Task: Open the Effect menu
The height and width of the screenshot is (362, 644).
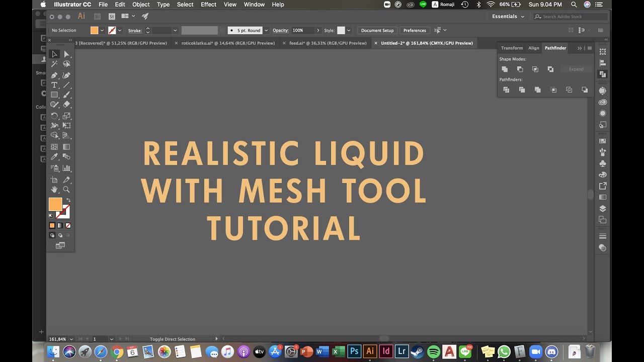Action: (x=208, y=5)
